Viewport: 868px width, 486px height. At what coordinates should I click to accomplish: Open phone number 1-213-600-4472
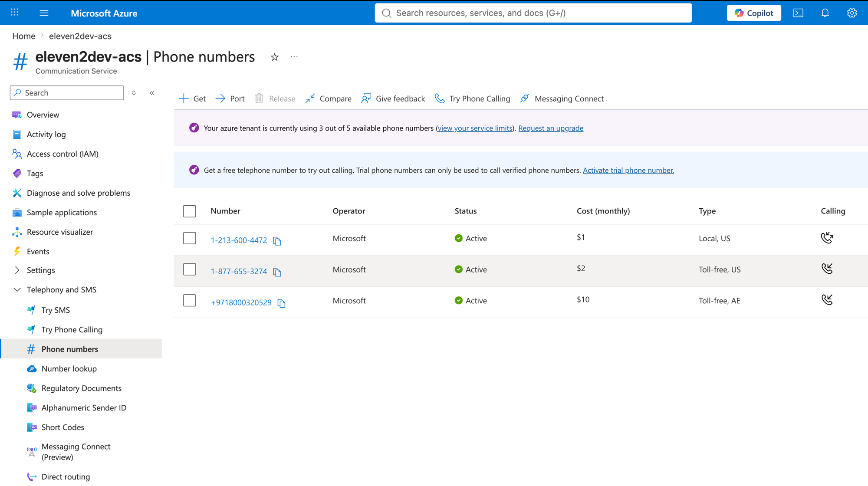coord(239,240)
